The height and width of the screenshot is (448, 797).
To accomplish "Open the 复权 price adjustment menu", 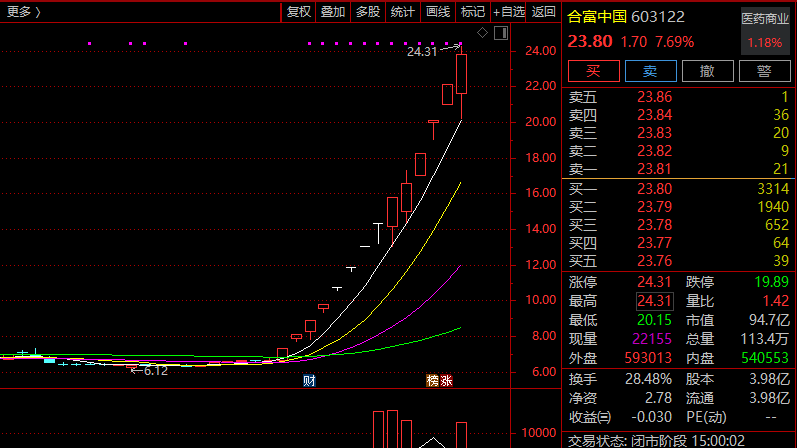I will coord(299,12).
